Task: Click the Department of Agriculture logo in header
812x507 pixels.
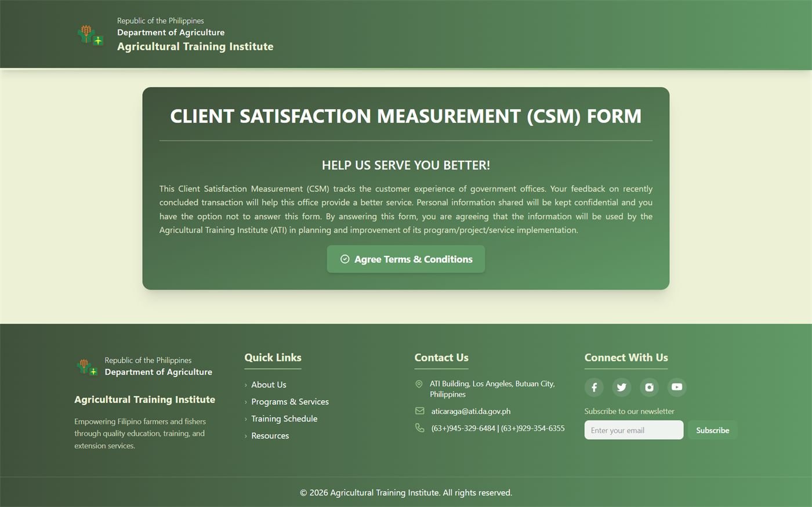Action: pos(90,35)
